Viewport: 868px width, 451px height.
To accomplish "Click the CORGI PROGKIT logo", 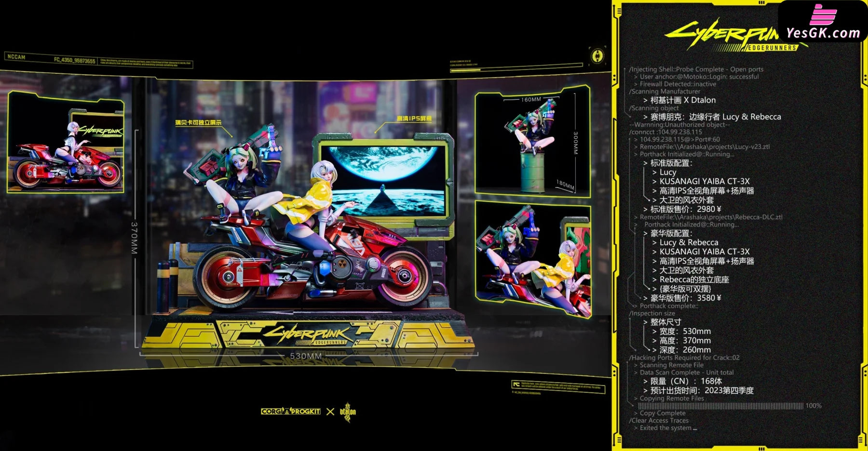I will [x=291, y=411].
